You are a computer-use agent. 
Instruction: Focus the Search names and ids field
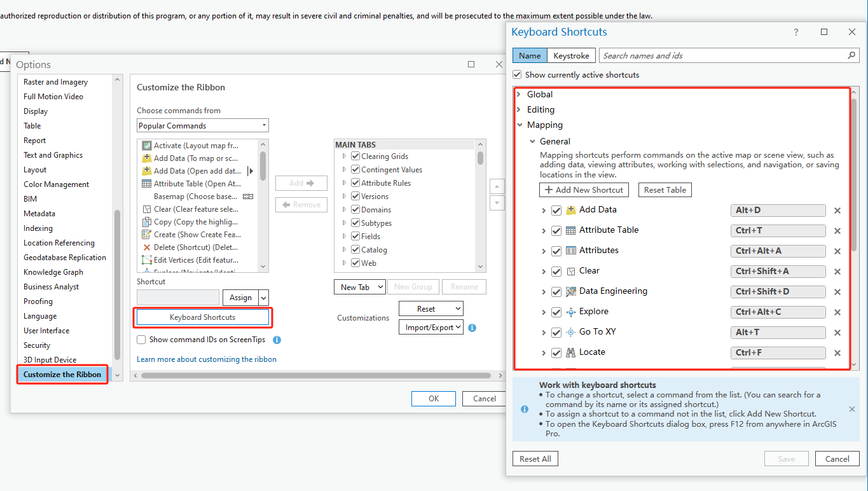(723, 55)
